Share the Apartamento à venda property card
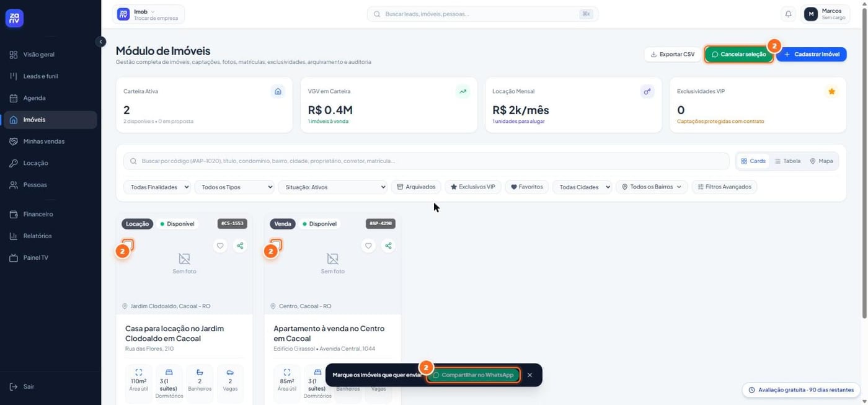This screenshot has height=405, width=868. pyautogui.click(x=388, y=246)
